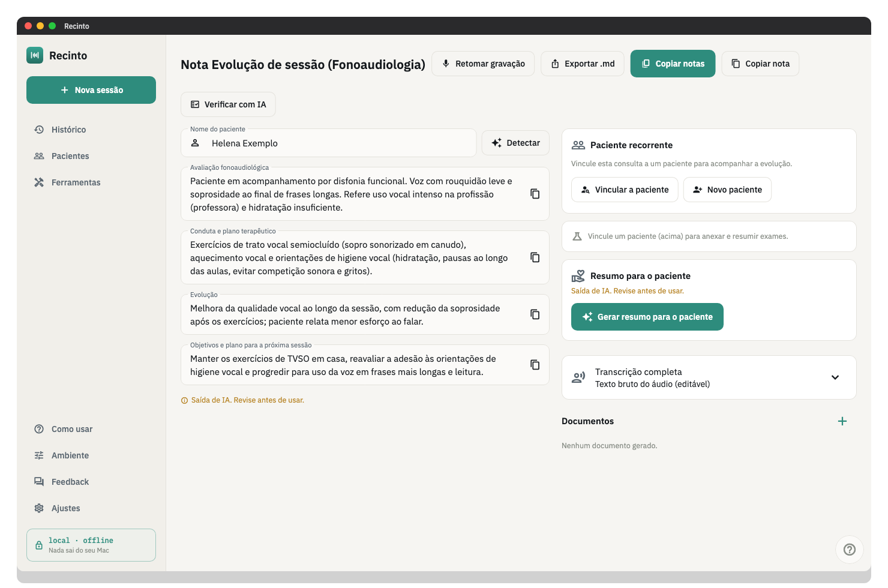Click the Histórico clock icon
The width and height of the screenshot is (888, 588).
[39, 130]
